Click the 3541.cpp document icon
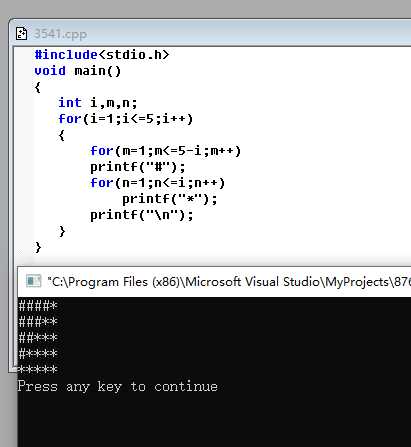411x447 pixels. (22, 34)
